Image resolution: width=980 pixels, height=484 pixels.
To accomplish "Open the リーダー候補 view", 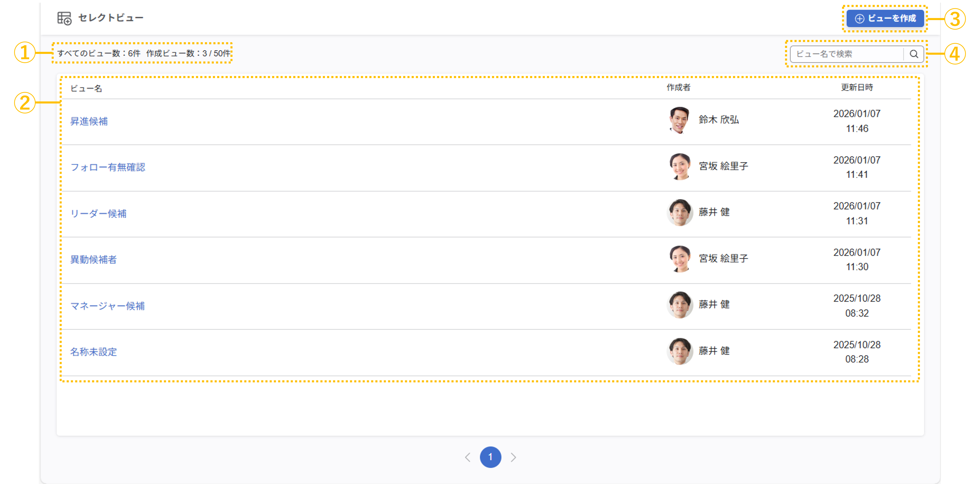I will click(98, 214).
